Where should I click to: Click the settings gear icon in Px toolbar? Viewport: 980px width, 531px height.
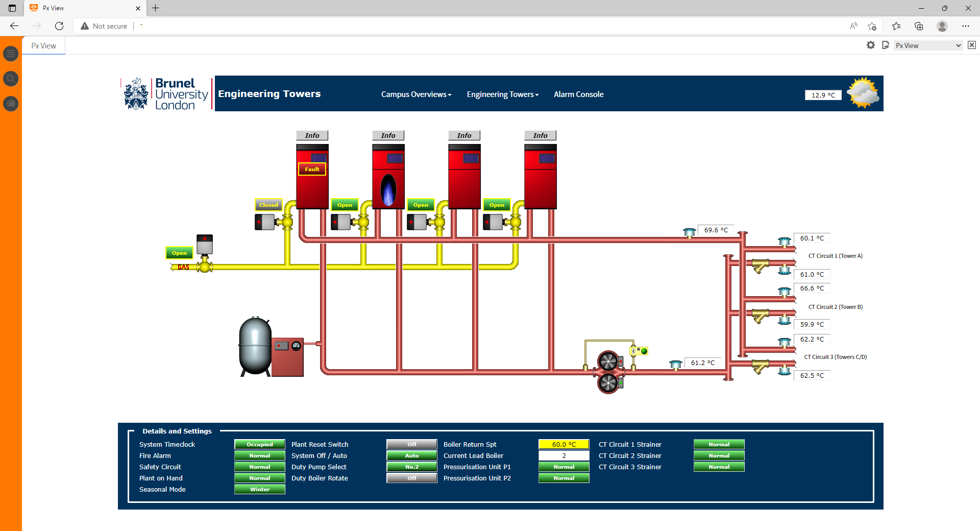click(x=870, y=45)
